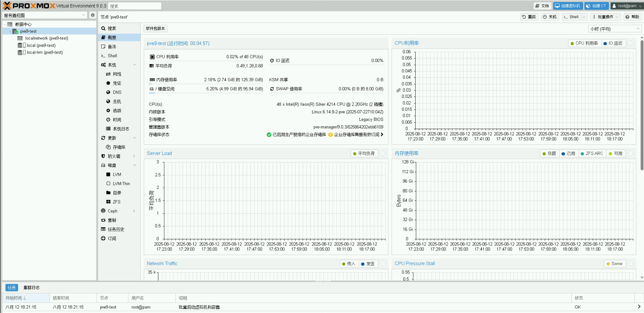Click the 任务历史 task history icon
The height and width of the screenshot is (313, 644).
(x=103, y=229)
